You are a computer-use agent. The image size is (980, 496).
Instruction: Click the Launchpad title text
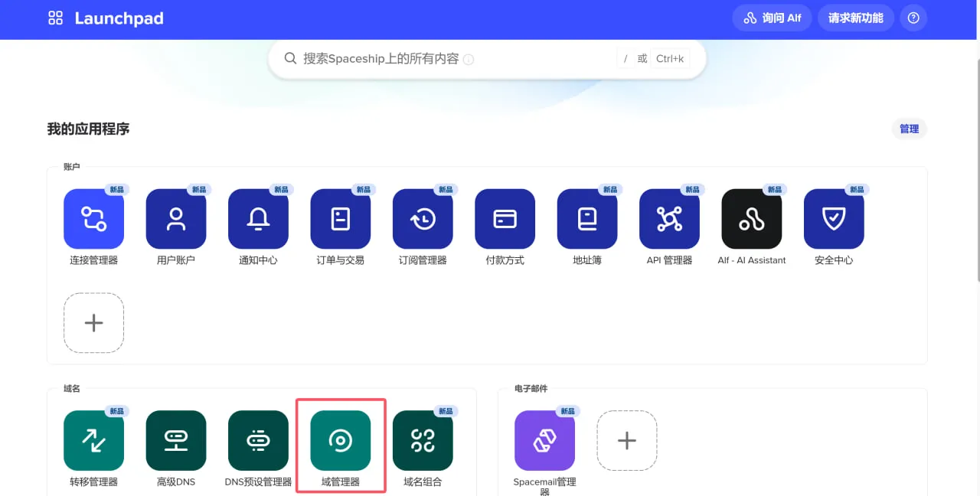pos(119,18)
